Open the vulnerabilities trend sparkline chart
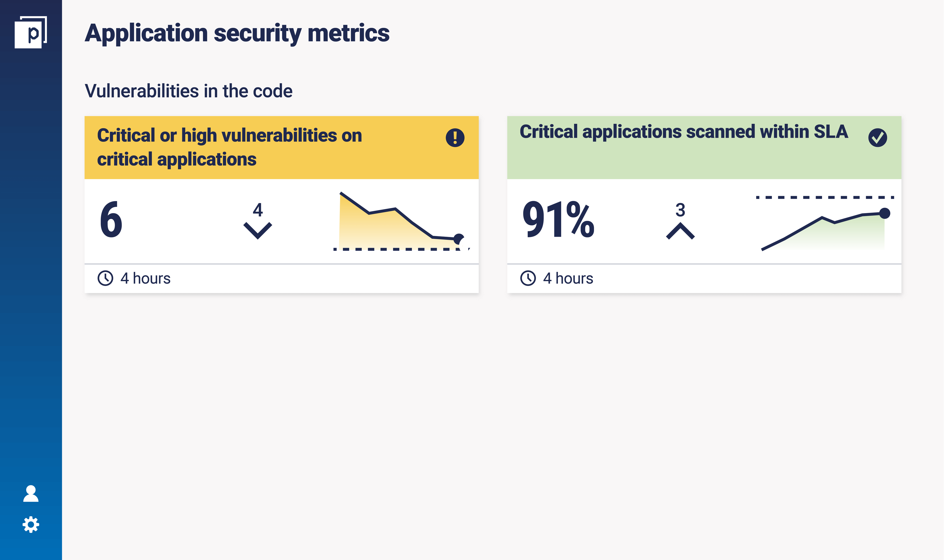 [x=400, y=223]
